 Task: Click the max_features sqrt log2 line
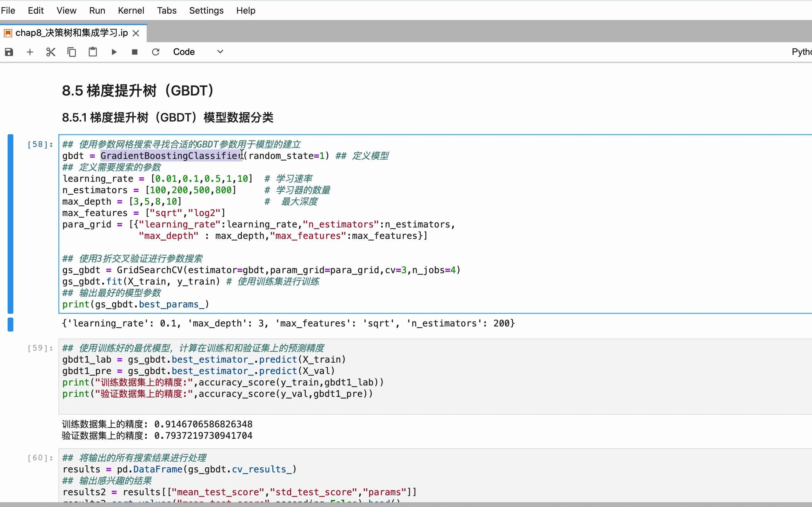(144, 213)
